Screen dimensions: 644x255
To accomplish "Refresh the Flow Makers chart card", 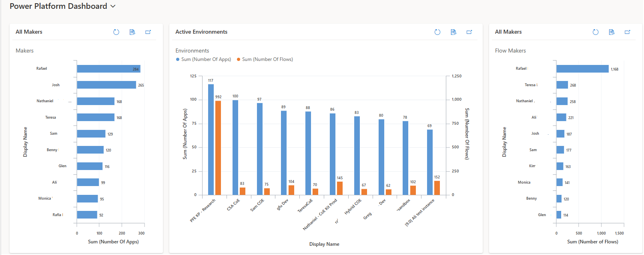I will [x=596, y=32].
